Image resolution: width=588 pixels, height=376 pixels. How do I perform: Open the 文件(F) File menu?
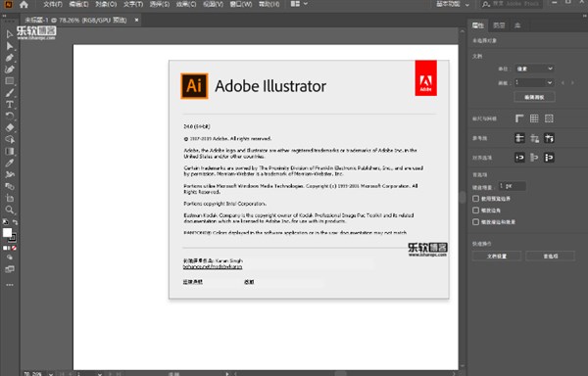pos(53,4)
